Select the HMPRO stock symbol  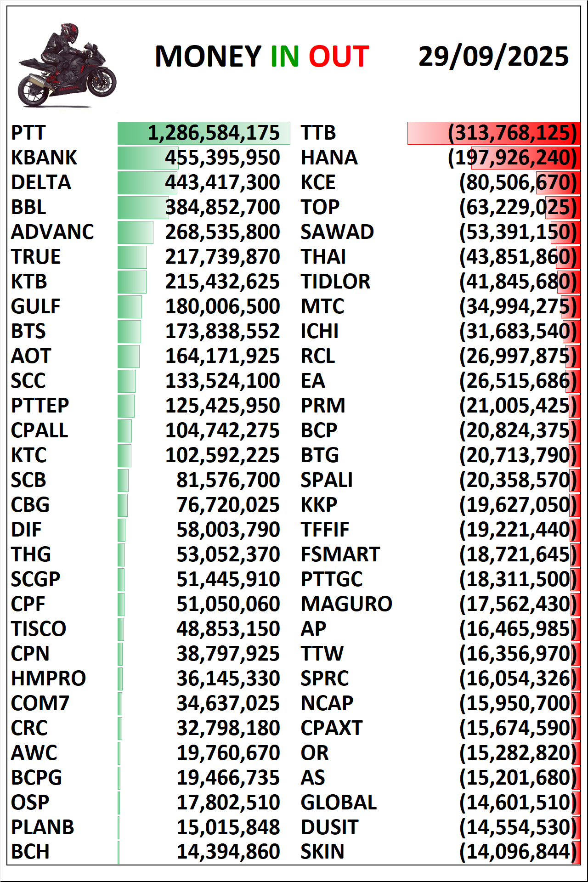pos(49,679)
